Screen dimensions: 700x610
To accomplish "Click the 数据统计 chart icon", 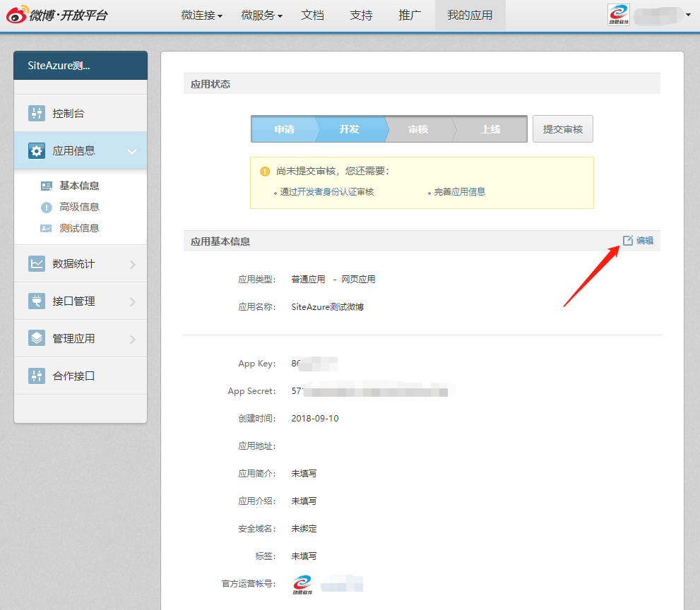I will 36,263.
